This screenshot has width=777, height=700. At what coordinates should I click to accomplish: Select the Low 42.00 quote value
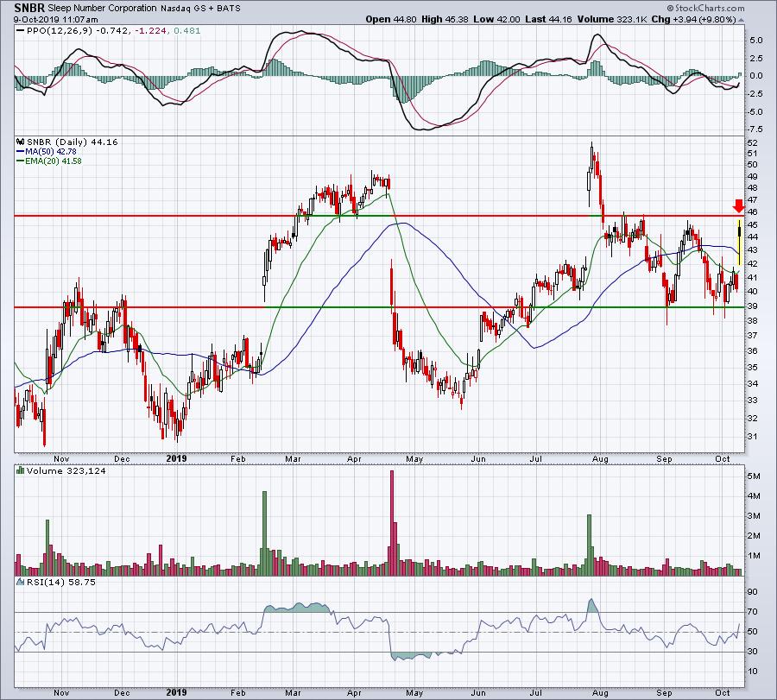click(497, 19)
